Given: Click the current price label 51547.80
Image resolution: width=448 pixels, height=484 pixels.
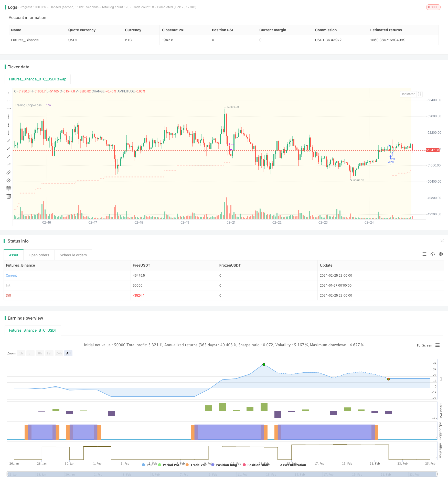Looking at the screenshot, I should click(433, 150).
